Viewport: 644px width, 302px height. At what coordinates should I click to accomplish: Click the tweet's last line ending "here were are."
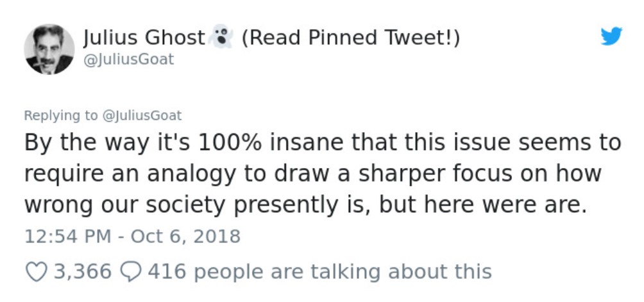[x=305, y=205]
